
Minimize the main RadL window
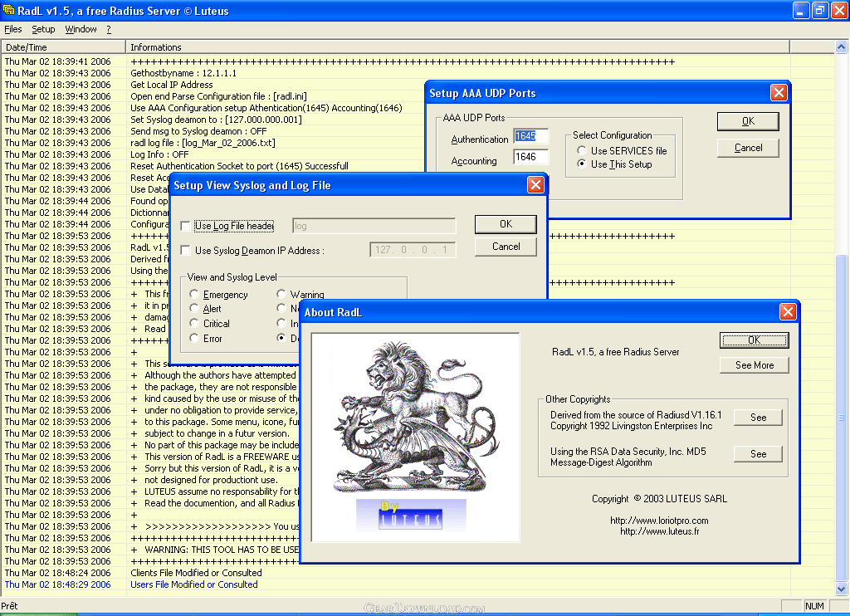801,10
